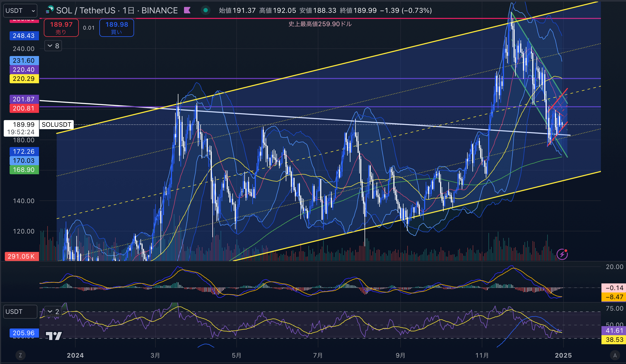This screenshot has height=364, width=626.
Task: Click the SOL coin logo icon
Action: click(x=50, y=10)
